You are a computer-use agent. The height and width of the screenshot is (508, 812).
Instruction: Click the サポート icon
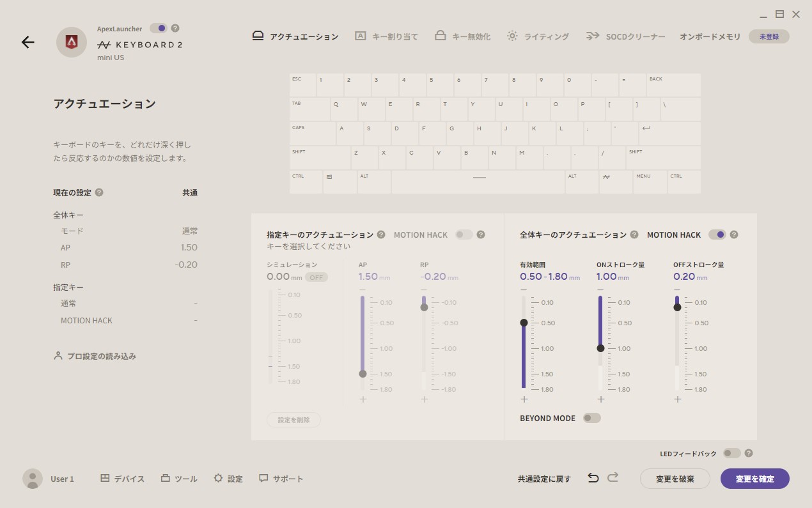(x=264, y=478)
